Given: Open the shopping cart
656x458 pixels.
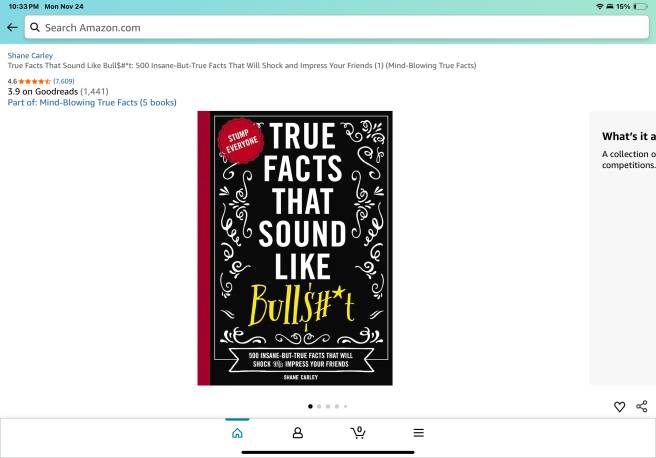Looking at the screenshot, I should click(357, 433).
